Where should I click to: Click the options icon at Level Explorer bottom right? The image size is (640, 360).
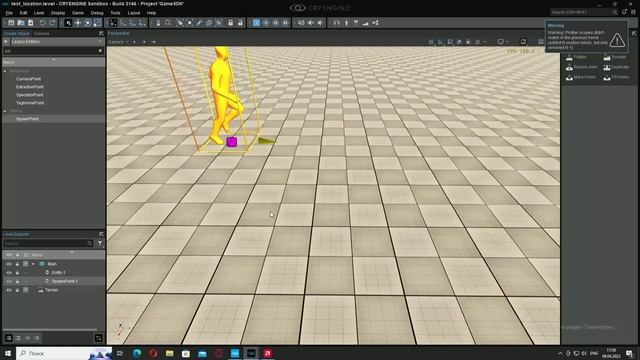pyautogui.click(x=98, y=338)
